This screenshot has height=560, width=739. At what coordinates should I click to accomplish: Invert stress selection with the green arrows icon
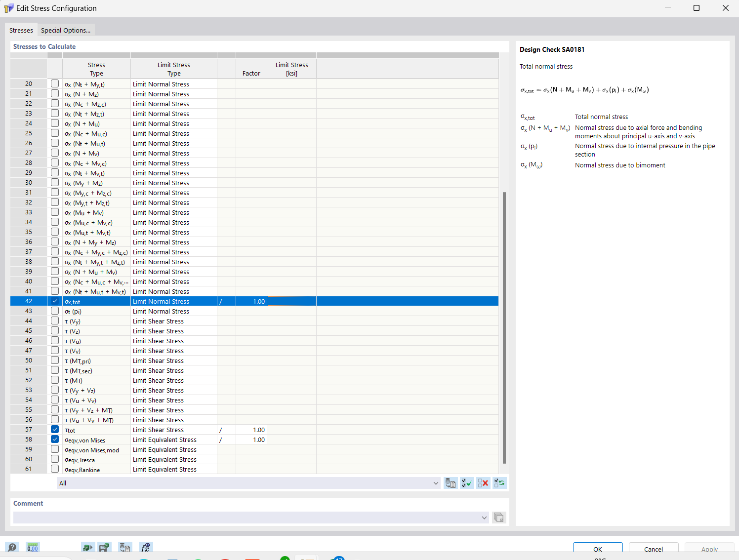tap(499, 482)
